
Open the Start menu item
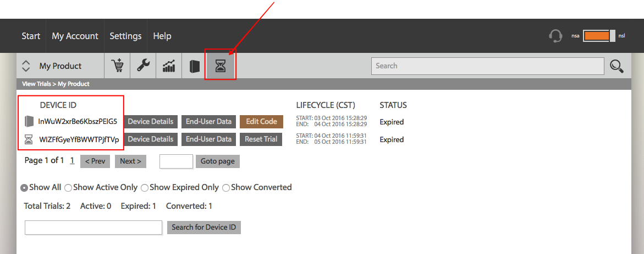pos(31,36)
